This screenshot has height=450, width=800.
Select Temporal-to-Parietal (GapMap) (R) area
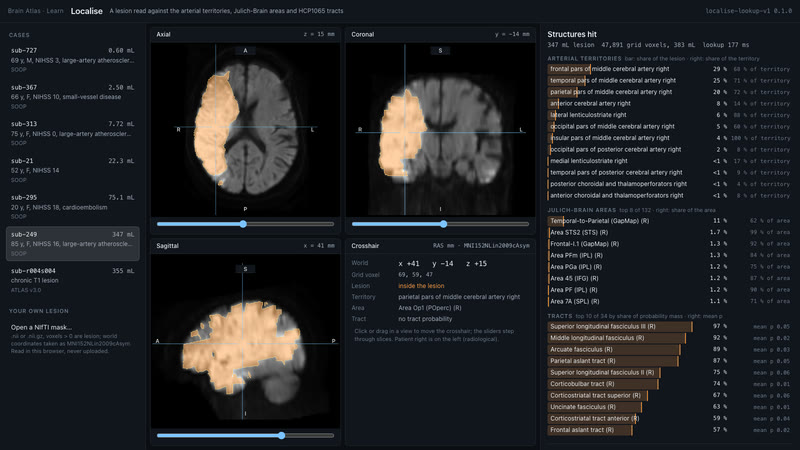click(668, 221)
